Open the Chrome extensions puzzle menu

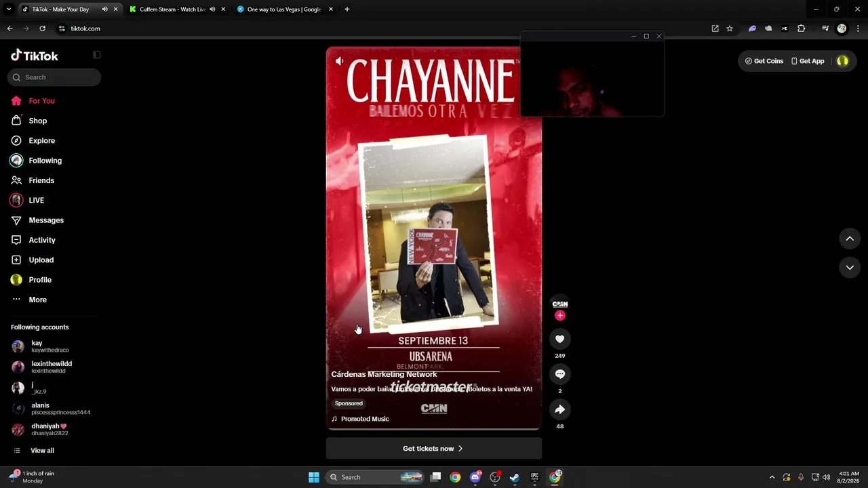pyautogui.click(x=802, y=28)
